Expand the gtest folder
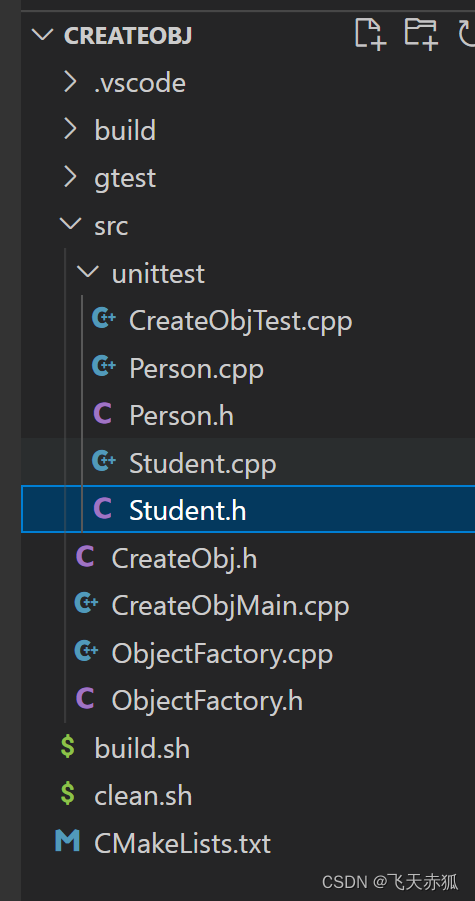This screenshot has width=475, height=901. pyautogui.click(x=70, y=177)
